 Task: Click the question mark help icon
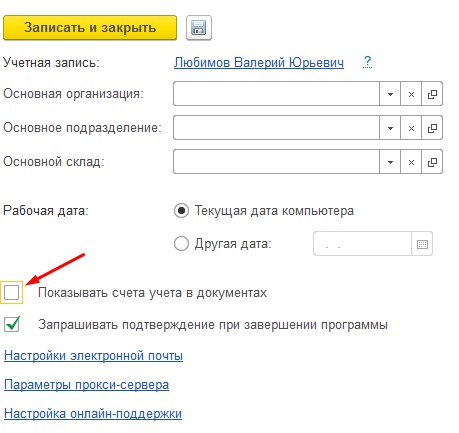tap(367, 62)
